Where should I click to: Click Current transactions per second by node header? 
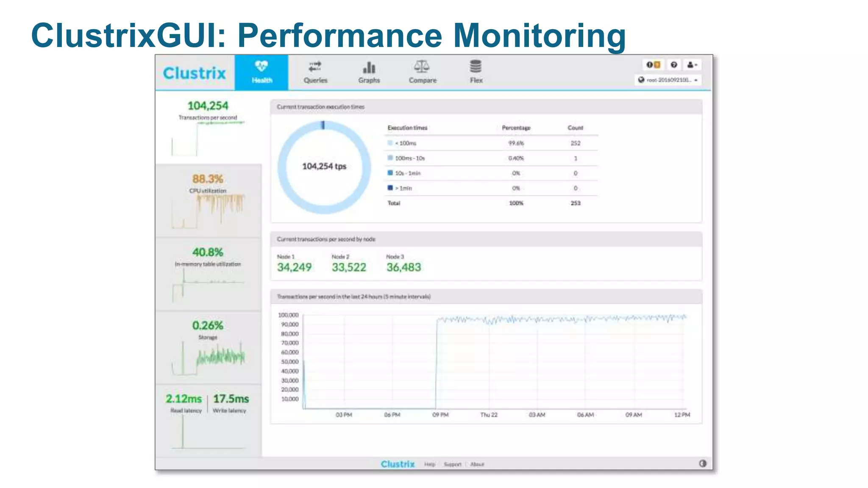(x=486, y=239)
